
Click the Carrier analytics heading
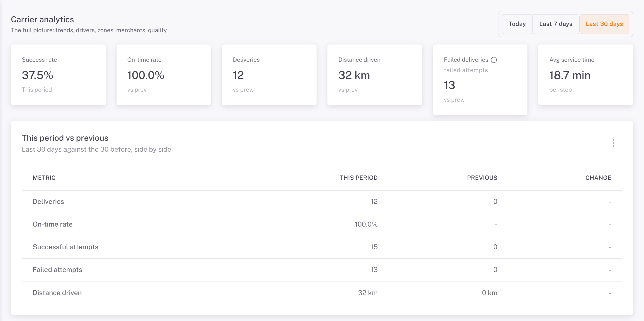(x=42, y=19)
